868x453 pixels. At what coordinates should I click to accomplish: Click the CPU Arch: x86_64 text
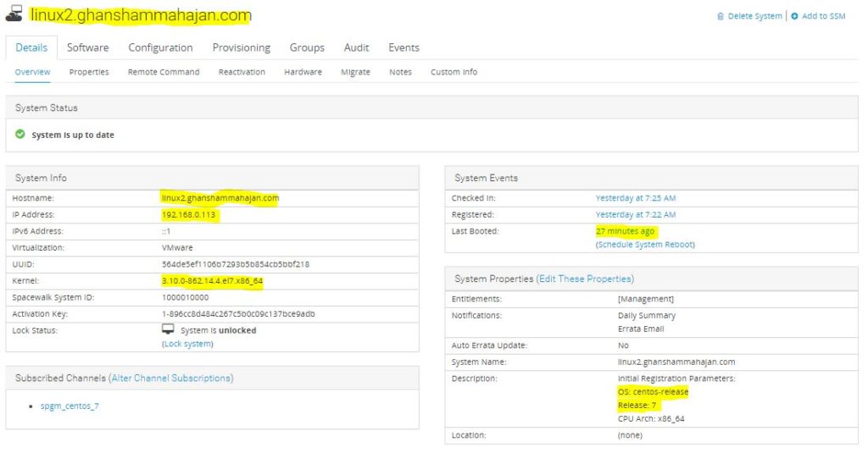point(651,418)
